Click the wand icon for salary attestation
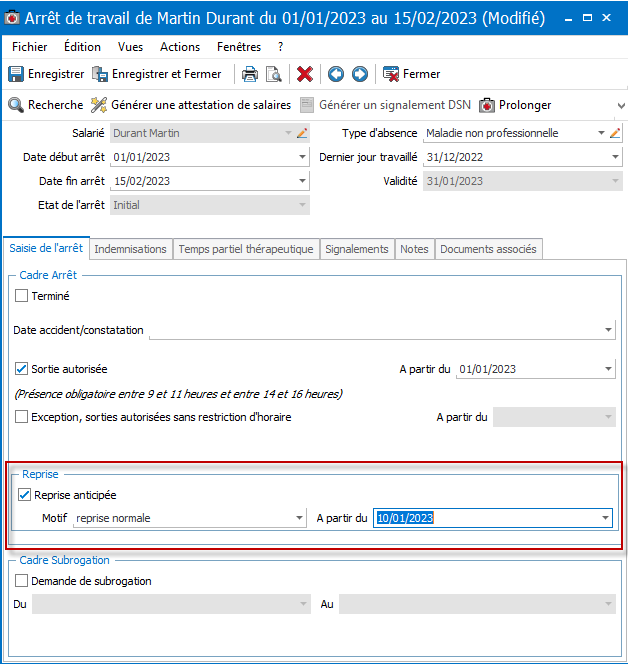This screenshot has height=664, width=628. 99,105
